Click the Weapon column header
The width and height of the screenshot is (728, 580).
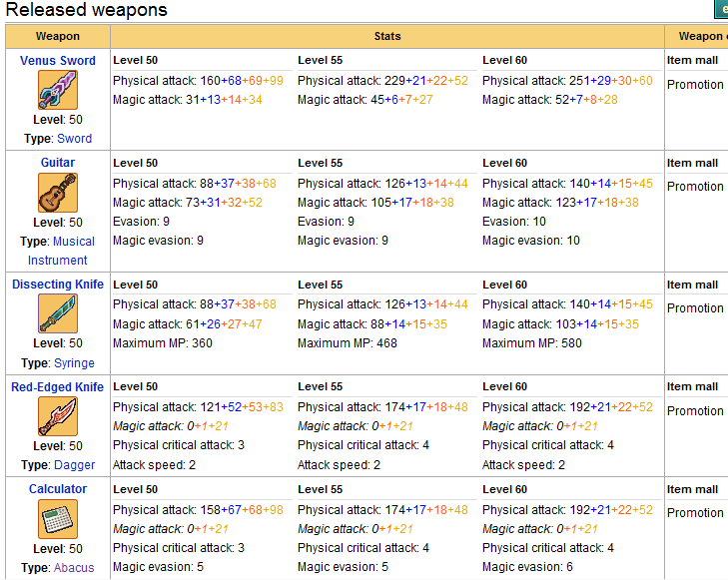58,36
